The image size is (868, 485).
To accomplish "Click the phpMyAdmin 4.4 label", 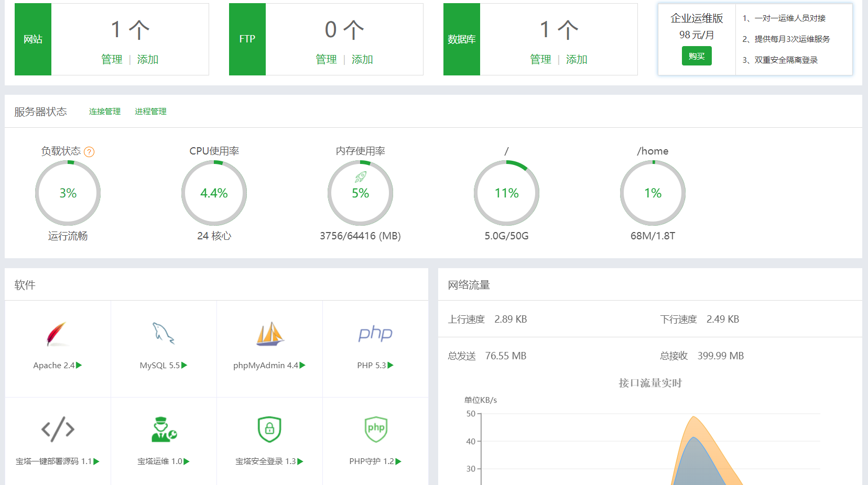I will pos(266,365).
